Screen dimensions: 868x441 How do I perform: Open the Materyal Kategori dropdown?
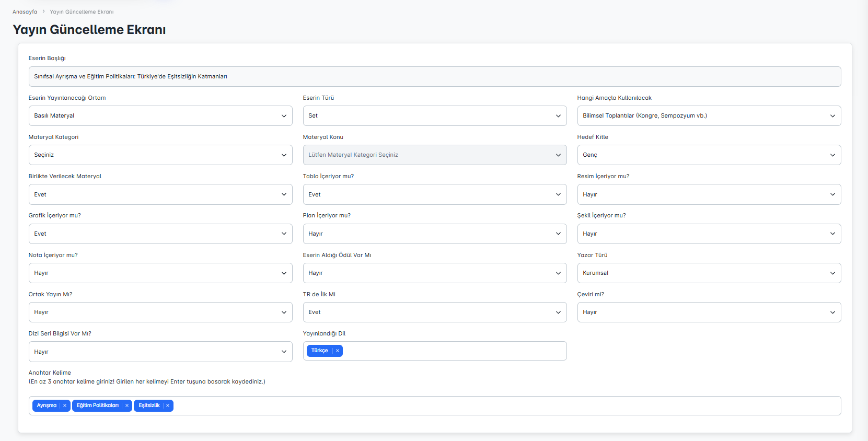point(160,155)
